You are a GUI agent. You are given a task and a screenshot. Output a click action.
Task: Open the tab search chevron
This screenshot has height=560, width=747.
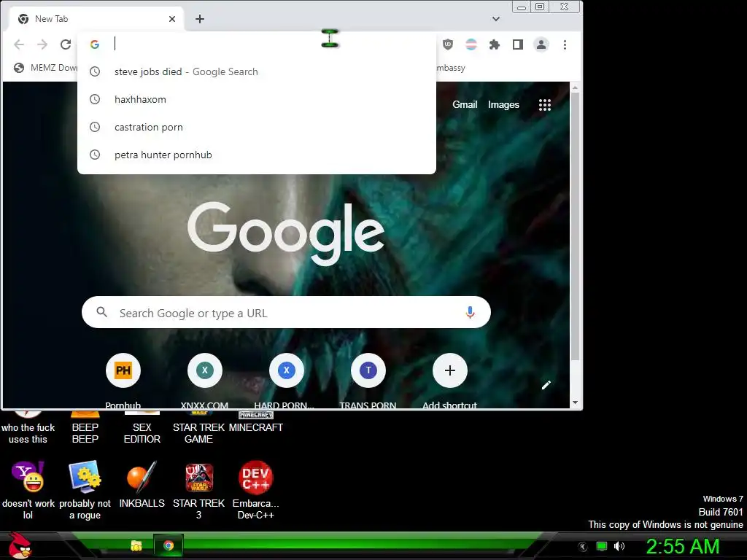point(496,19)
